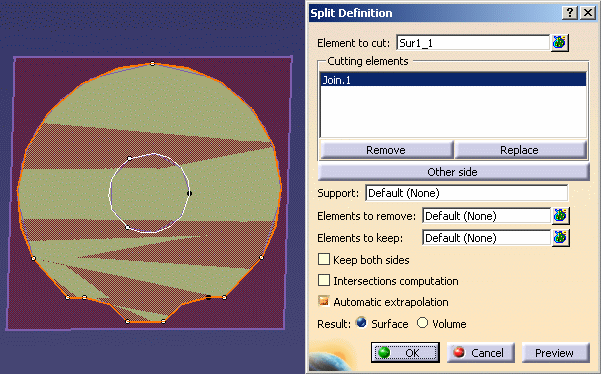Select the Volume result radio button
The image size is (601, 374).
coord(422,323)
